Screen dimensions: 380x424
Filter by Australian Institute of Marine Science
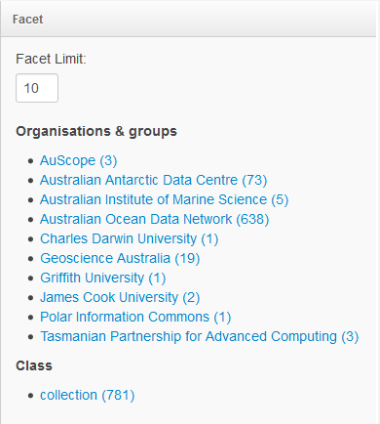[x=164, y=200]
